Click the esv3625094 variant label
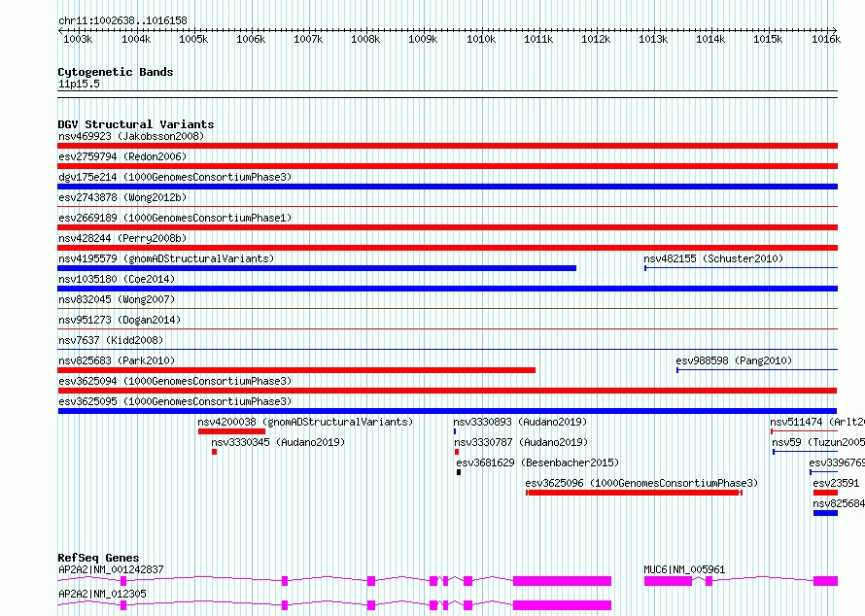Image resolution: width=865 pixels, height=616 pixels. click(175, 381)
